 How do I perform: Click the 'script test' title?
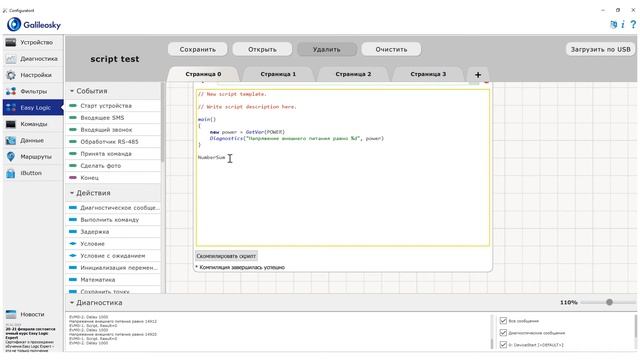(x=115, y=59)
